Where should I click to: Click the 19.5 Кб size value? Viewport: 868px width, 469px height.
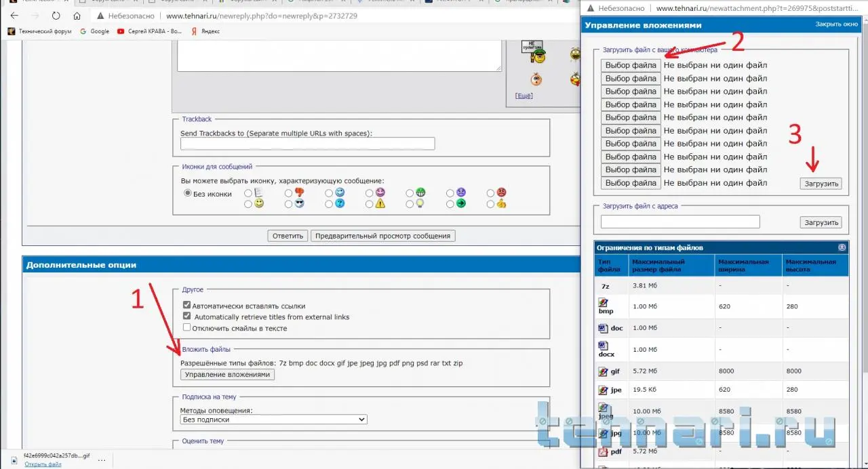[645, 390]
